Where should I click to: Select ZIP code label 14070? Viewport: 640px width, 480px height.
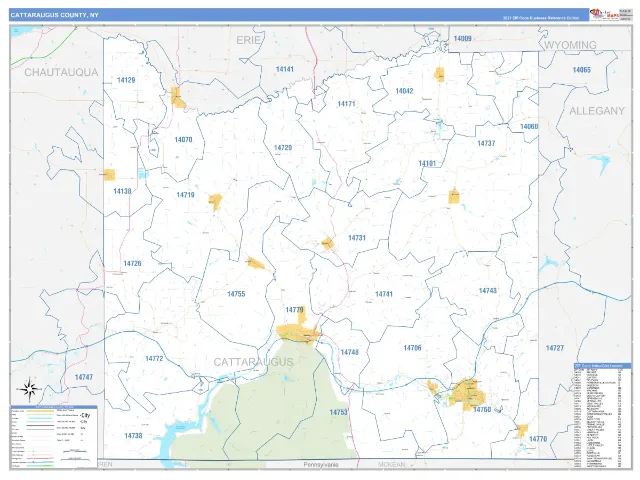tap(183, 140)
